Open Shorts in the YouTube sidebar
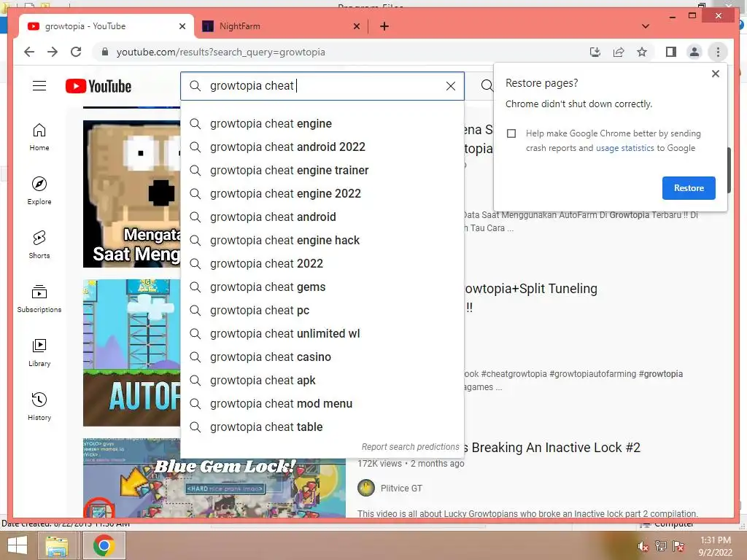 click(x=39, y=245)
